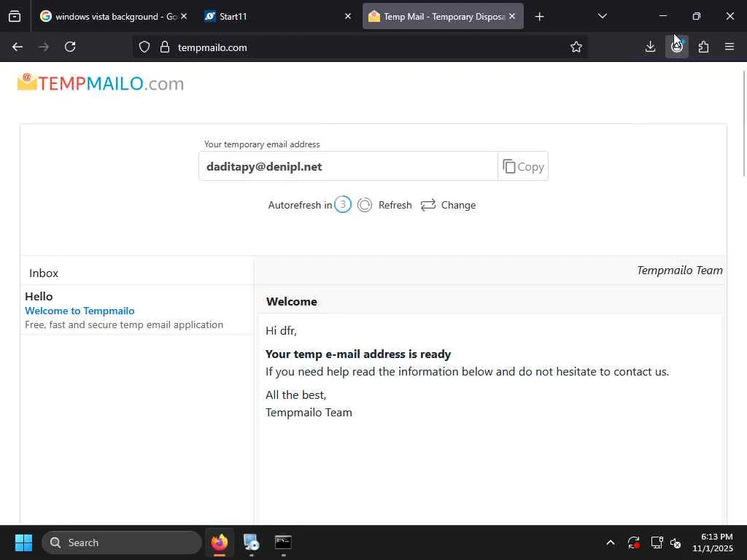Open a new browser tab

coord(539,17)
